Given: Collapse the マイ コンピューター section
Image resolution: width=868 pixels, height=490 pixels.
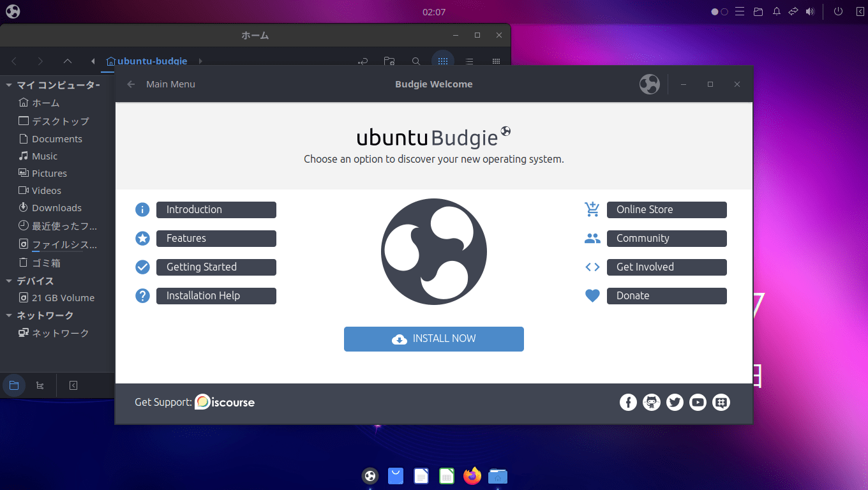Looking at the screenshot, I should click(9, 85).
